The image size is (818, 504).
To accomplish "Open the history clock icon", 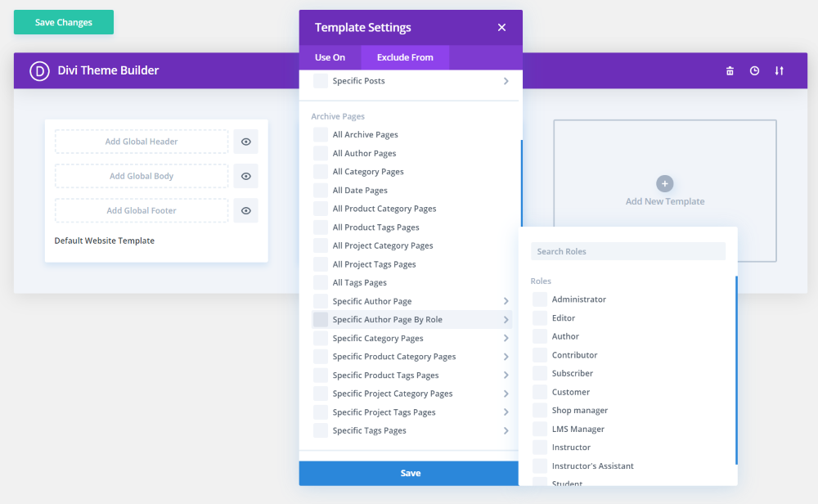I will coord(754,71).
